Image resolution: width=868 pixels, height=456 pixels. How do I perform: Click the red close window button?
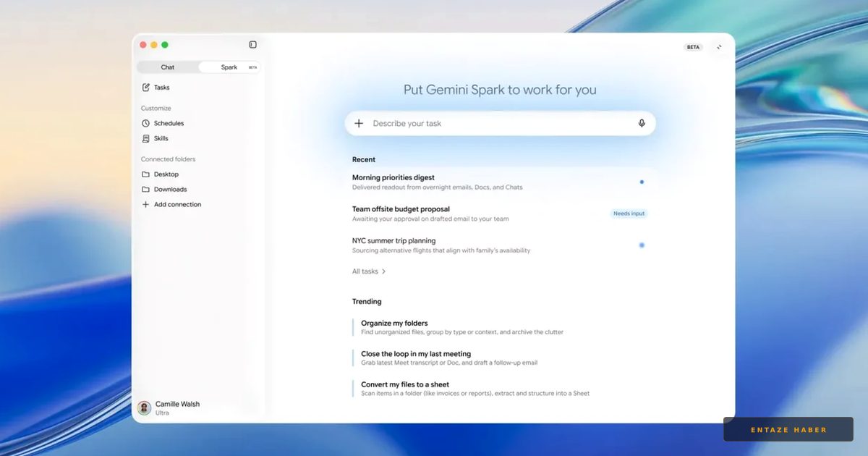[142, 45]
